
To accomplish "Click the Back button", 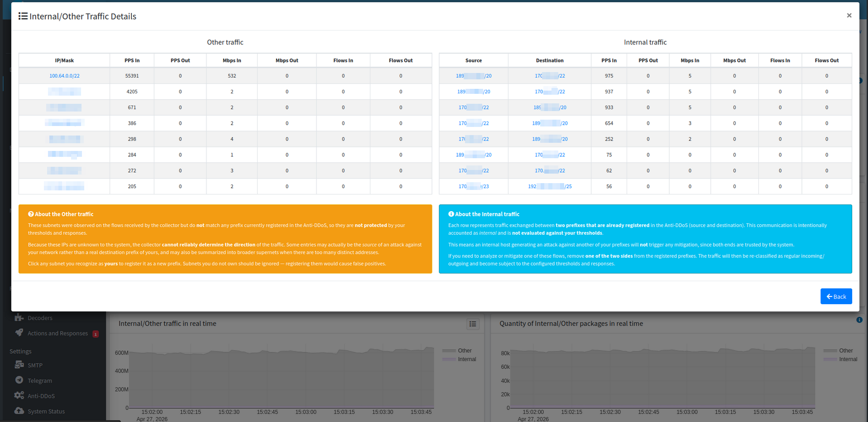I will point(836,296).
